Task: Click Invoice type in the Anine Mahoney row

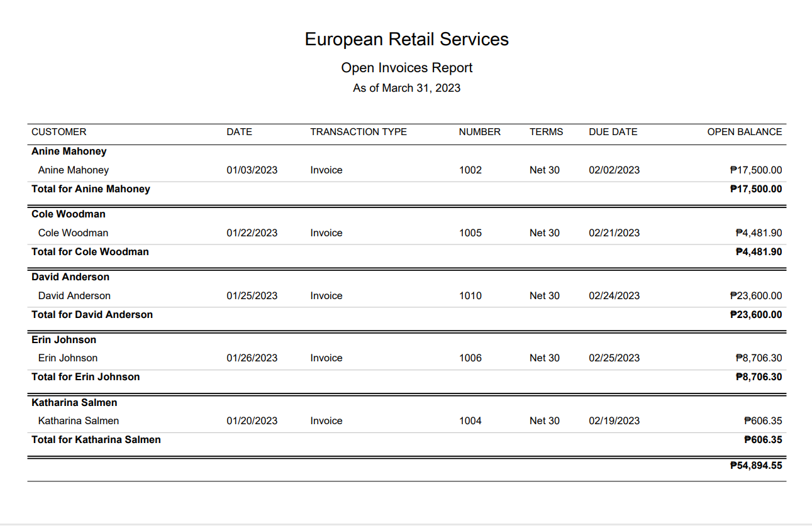Action: tap(326, 170)
